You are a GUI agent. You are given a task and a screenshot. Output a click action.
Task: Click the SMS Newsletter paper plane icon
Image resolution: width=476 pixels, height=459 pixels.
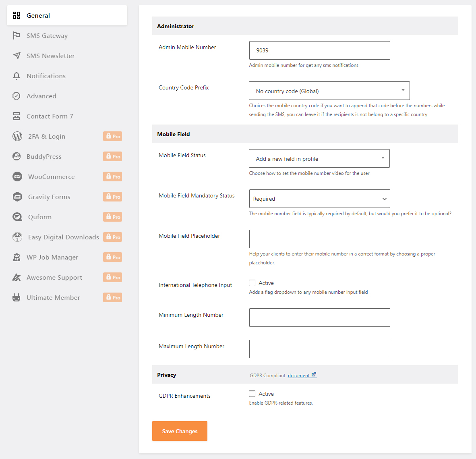[17, 56]
